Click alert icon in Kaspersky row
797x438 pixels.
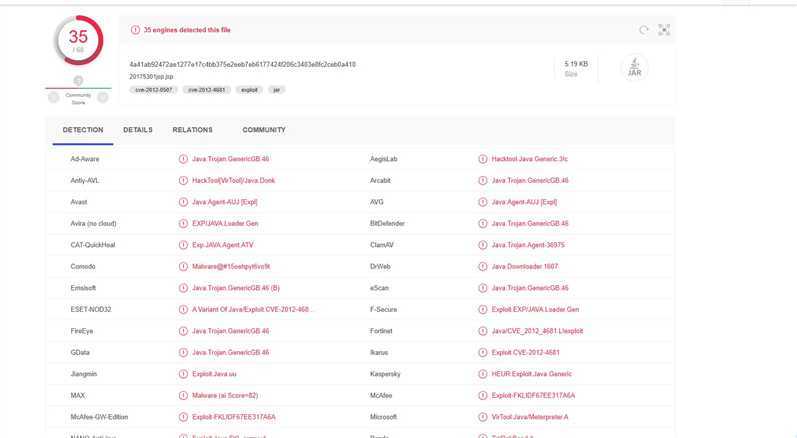482,374
